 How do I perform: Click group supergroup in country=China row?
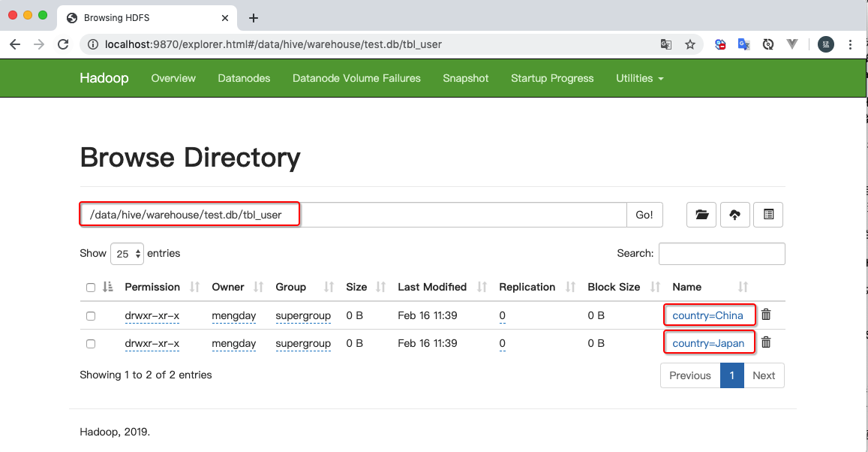coord(303,315)
